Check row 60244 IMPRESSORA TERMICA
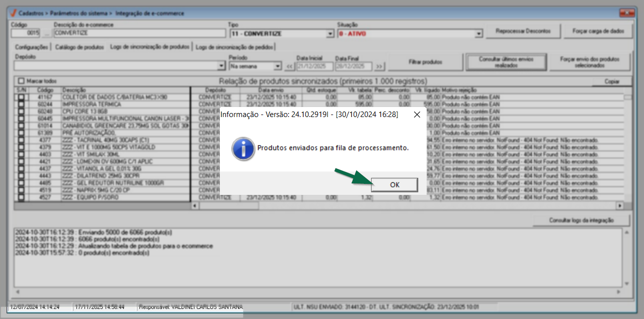The height and width of the screenshot is (319, 644). pos(21,104)
